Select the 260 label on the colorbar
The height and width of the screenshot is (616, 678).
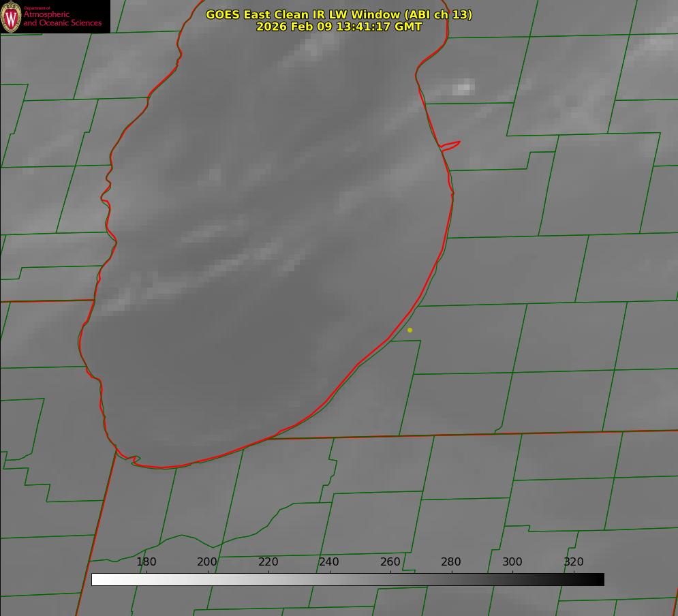pos(390,562)
